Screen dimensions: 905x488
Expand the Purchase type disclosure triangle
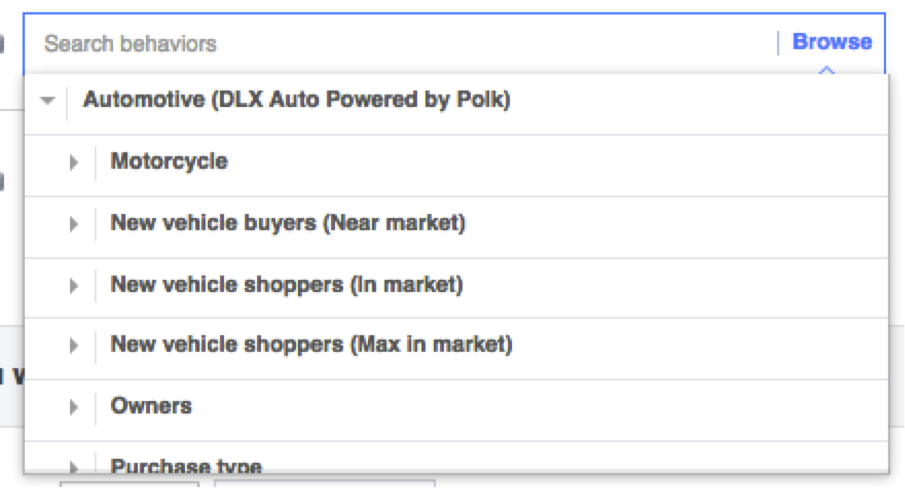pyautogui.click(x=73, y=466)
